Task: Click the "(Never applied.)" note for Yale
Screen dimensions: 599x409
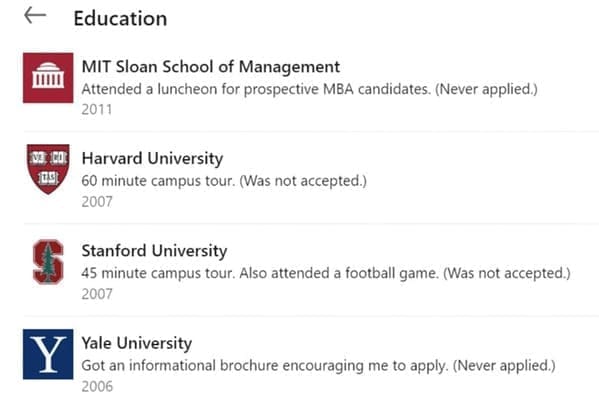Action: click(504, 366)
